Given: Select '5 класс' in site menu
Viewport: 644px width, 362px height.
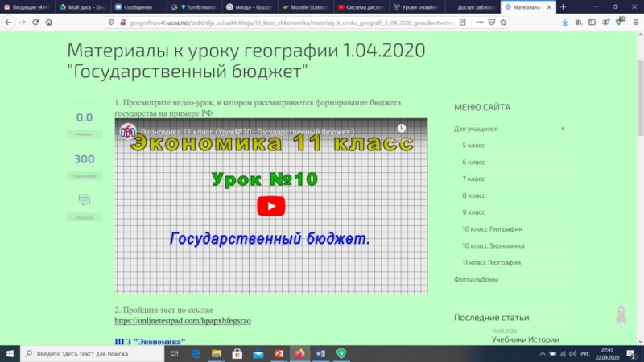Looking at the screenshot, I should click(x=473, y=145).
